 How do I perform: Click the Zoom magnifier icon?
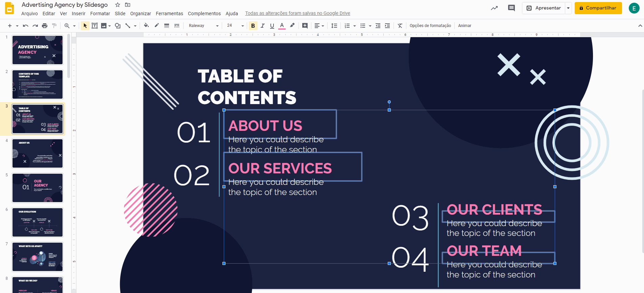click(67, 26)
